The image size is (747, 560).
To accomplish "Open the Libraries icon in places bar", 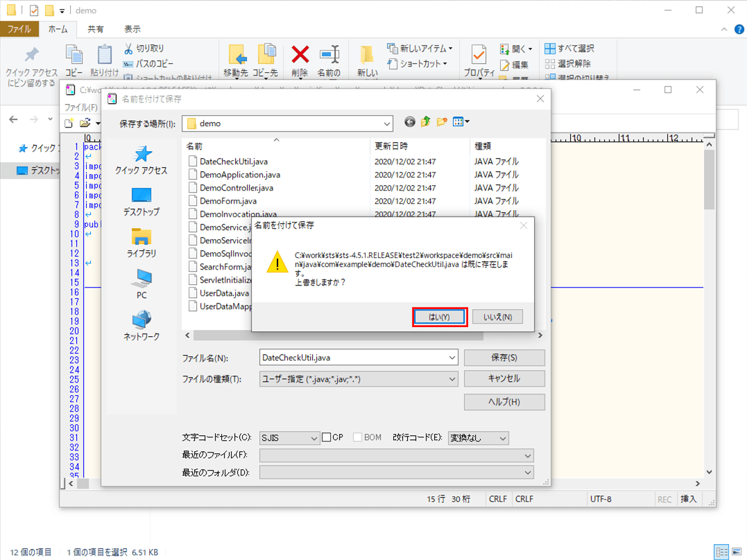I will [x=141, y=238].
